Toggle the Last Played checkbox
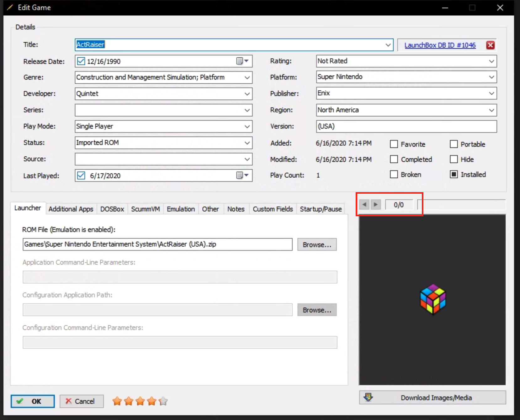Viewport: 520px width, 420px height. point(81,175)
